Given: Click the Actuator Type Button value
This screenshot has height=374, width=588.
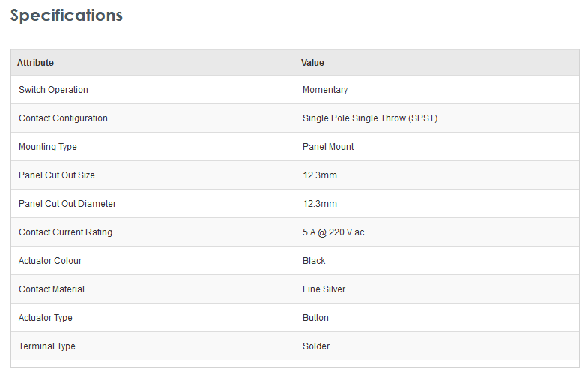Looking at the screenshot, I should pyautogui.click(x=315, y=318).
